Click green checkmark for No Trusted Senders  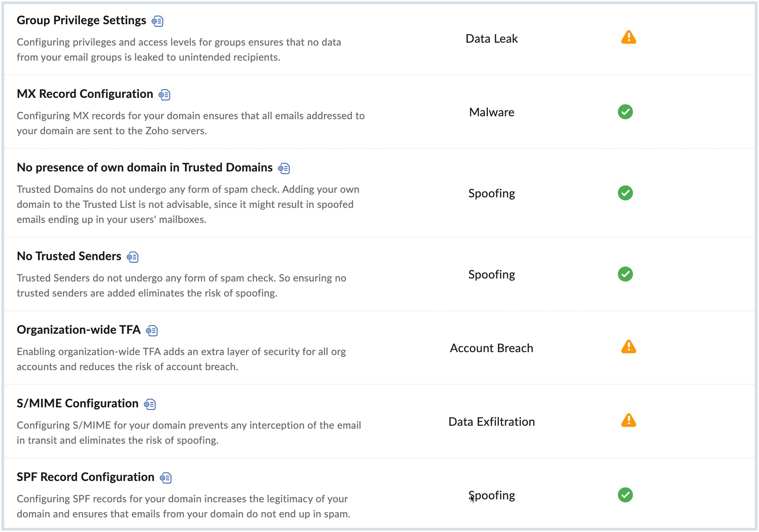click(625, 274)
